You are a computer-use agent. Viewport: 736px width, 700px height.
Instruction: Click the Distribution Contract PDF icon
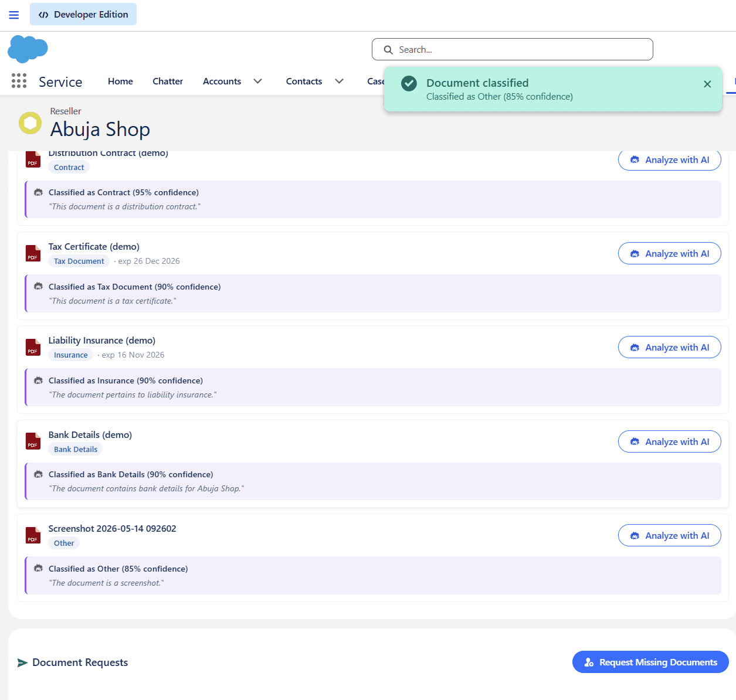(x=33, y=159)
